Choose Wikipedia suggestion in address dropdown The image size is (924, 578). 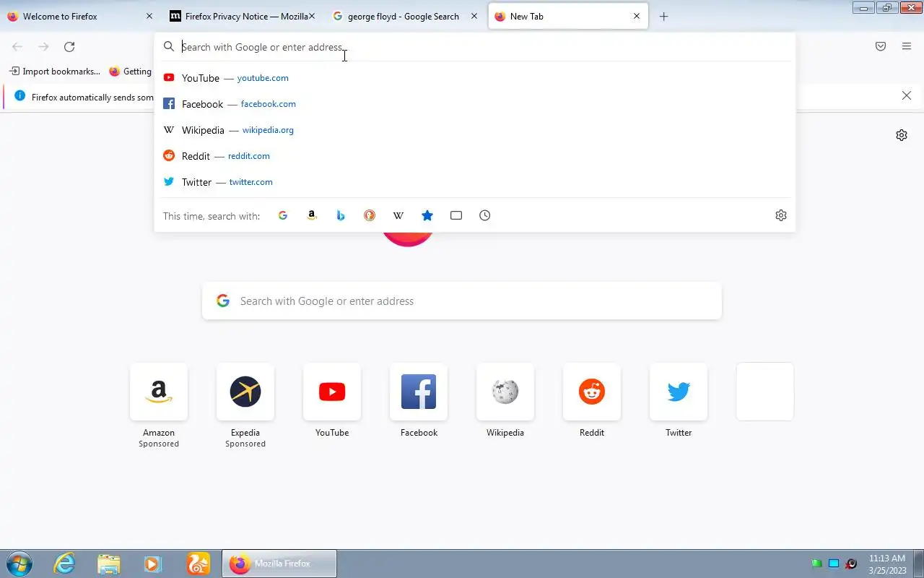475,130
